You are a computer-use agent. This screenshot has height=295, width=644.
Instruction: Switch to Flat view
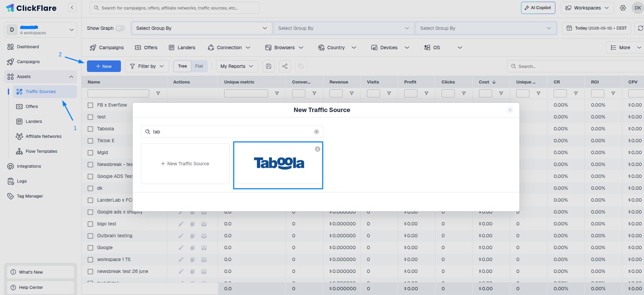click(199, 66)
